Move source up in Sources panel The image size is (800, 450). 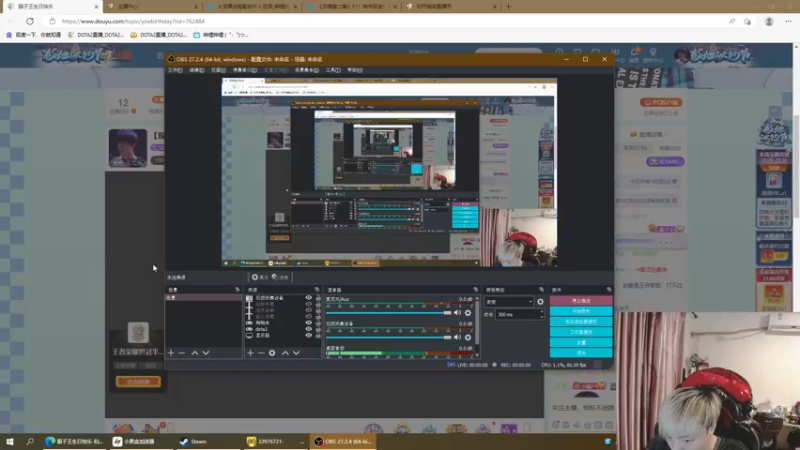point(285,353)
